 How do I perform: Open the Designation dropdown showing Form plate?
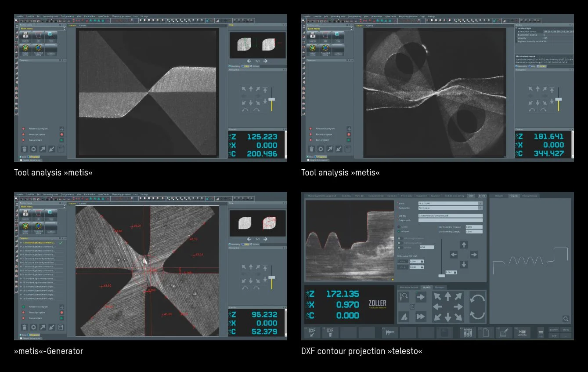tap(480, 208)
